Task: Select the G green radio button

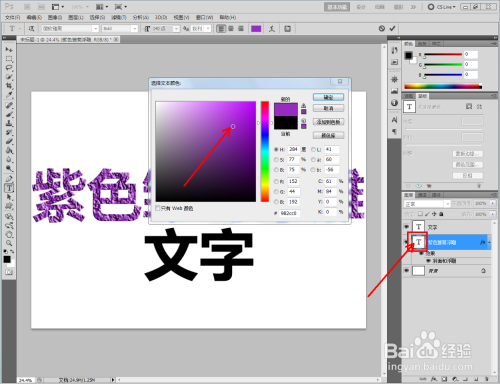Action: (276, 192)
